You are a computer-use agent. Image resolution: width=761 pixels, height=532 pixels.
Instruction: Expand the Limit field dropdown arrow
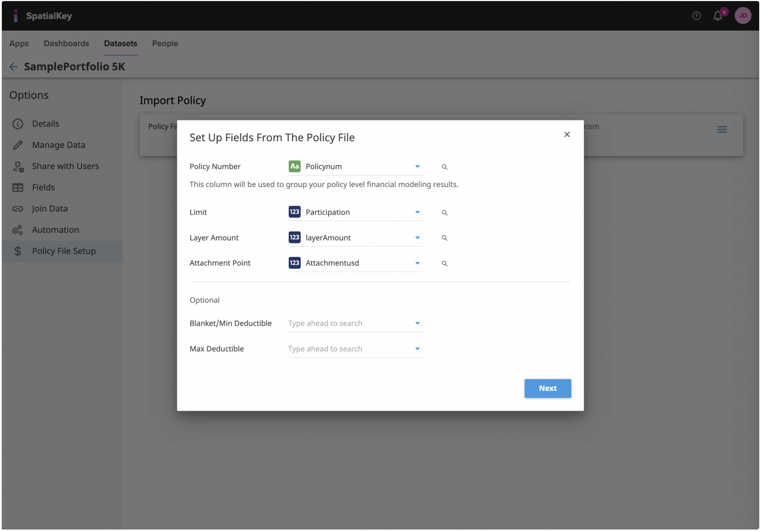(x=417, y=213)
